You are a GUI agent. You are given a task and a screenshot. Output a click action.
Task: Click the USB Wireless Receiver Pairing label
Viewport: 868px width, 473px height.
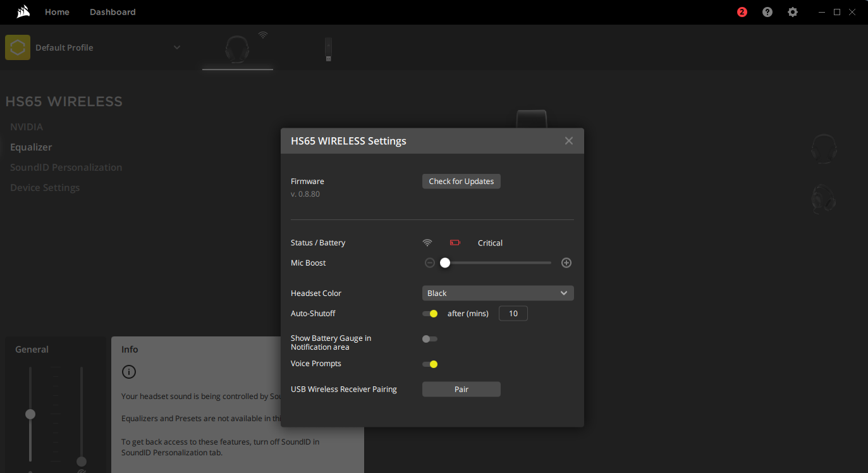(x=344, y=390)
